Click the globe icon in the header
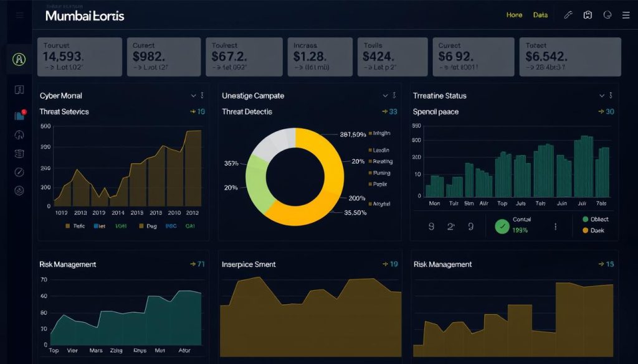 (x=607, y=14)
